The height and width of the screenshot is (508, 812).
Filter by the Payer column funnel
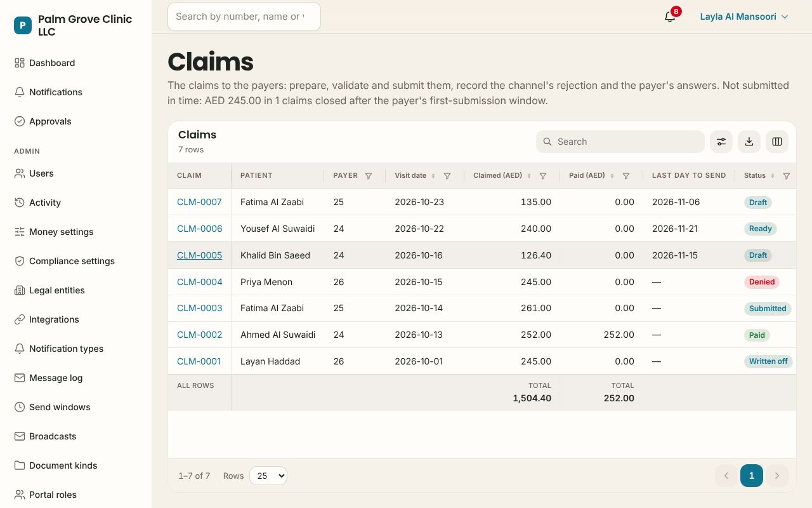click(369, 176)
